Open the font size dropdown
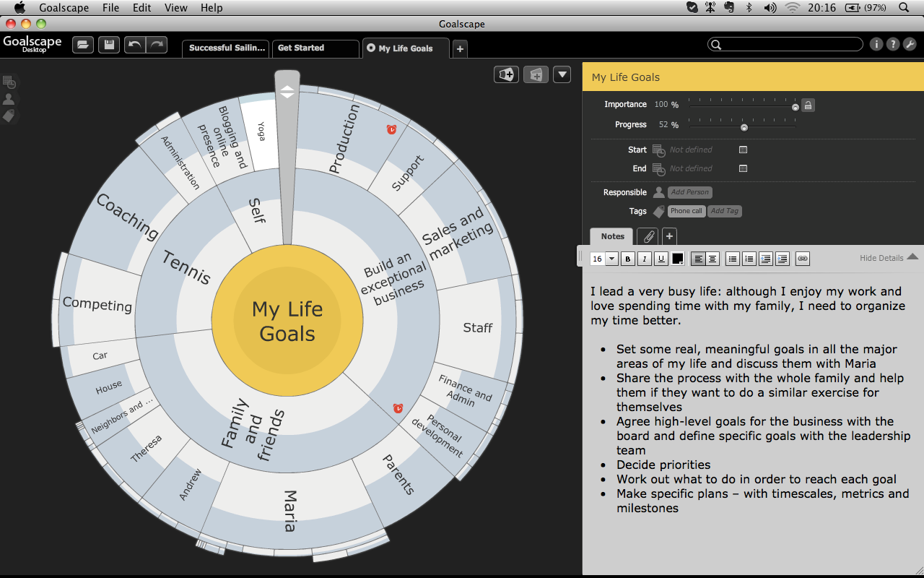 (x=611, y=259)
